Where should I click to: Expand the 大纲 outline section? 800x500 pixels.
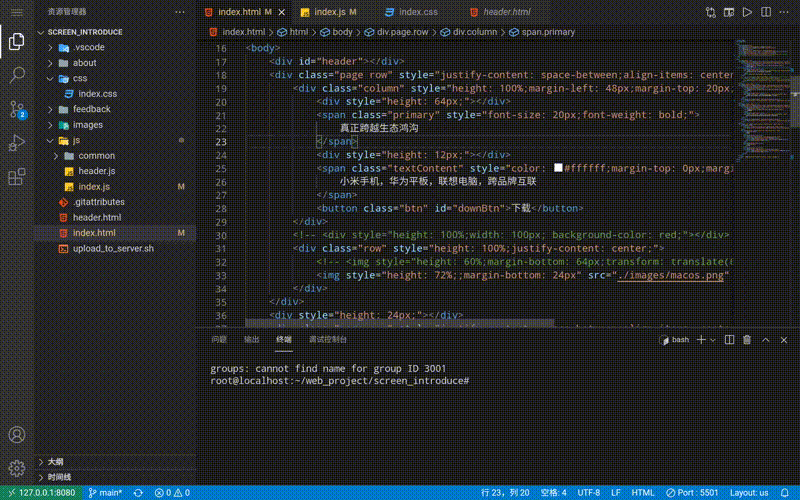click(x=55, y=462)
